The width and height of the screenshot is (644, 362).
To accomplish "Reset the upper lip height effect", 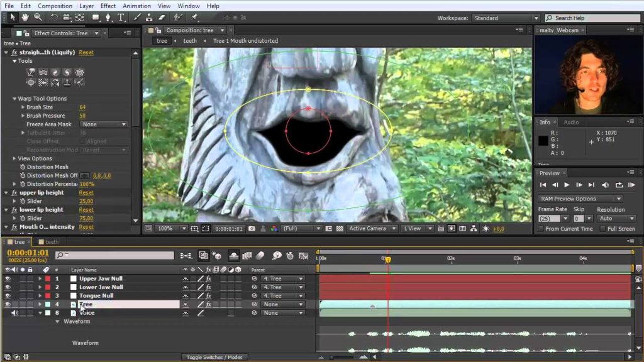I will coord(86,192).
